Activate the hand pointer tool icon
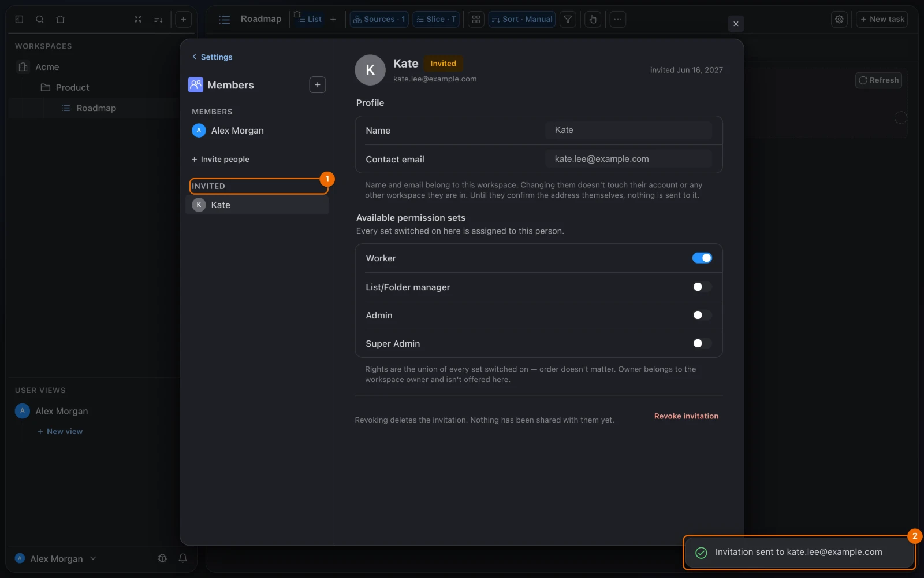 click(593, 19)
